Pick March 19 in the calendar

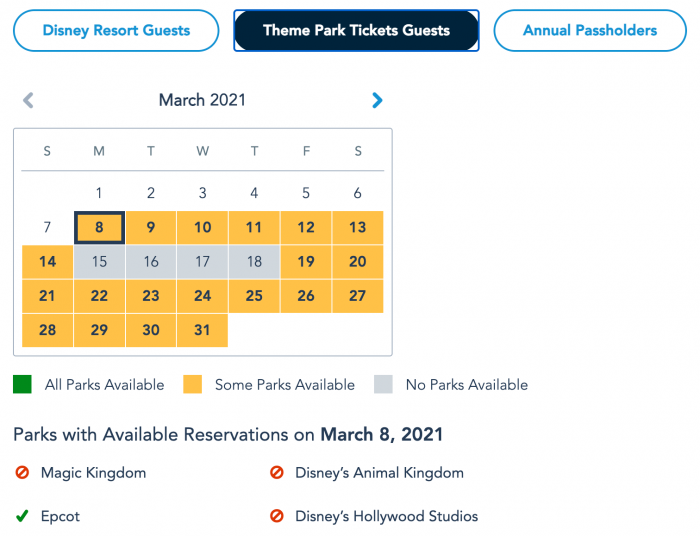(x=306, y=262)
